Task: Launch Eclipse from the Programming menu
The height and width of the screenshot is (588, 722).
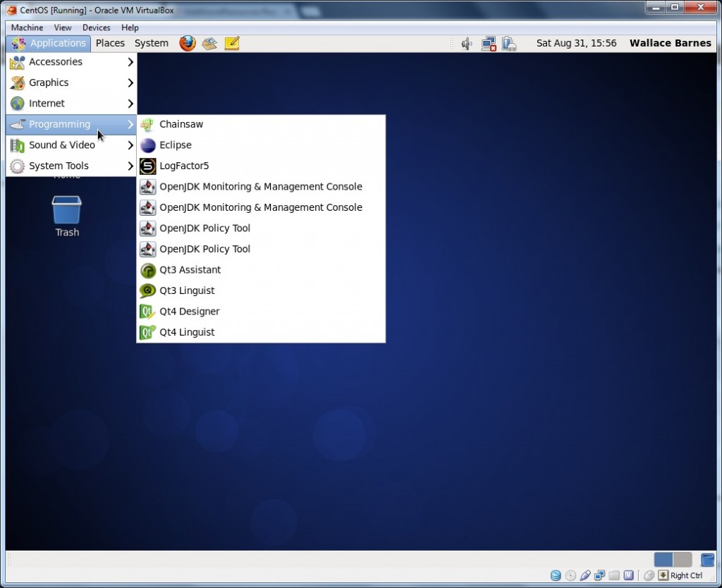Action: (176, 145)
